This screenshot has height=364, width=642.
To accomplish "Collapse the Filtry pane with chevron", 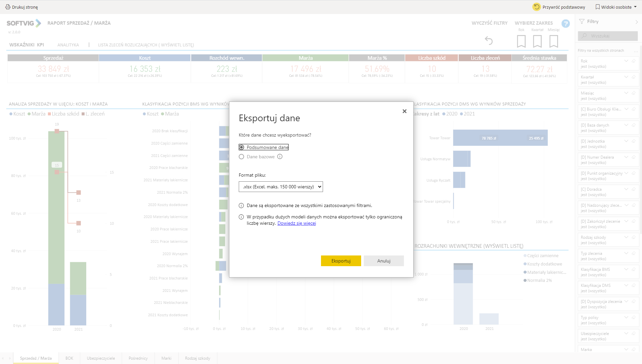I will tap(636, 22).
